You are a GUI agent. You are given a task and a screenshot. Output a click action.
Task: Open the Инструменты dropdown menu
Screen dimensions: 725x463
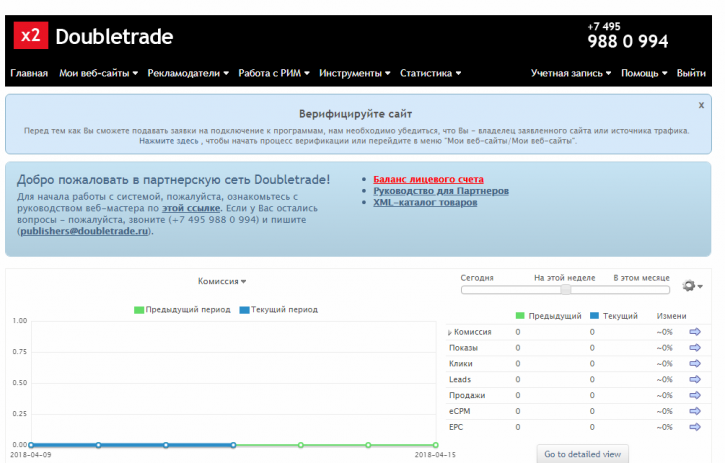click(x=355, y=73)
